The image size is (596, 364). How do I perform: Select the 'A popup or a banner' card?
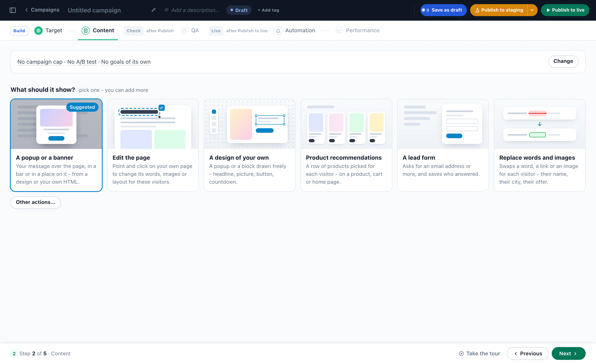[x=56, y=145]
